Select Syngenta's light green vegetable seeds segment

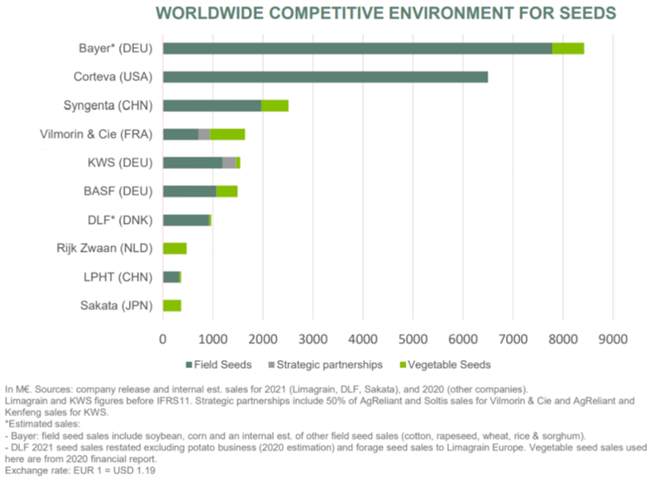coord(274,105)
